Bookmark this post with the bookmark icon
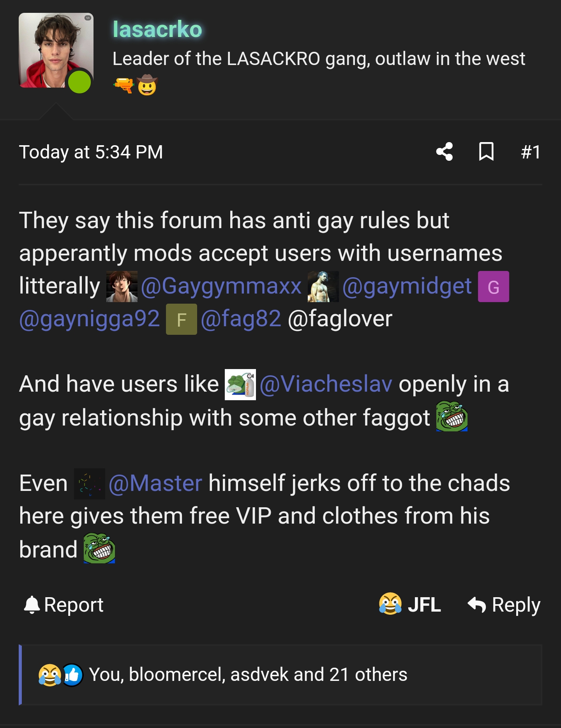This screenshot has width=561, height=728. point(486,152)
